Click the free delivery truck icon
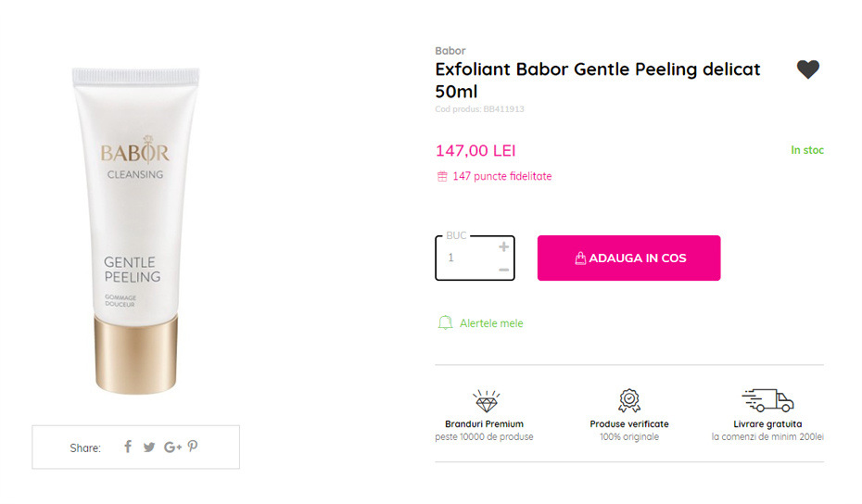862x504 pixels. click(767, 401)
